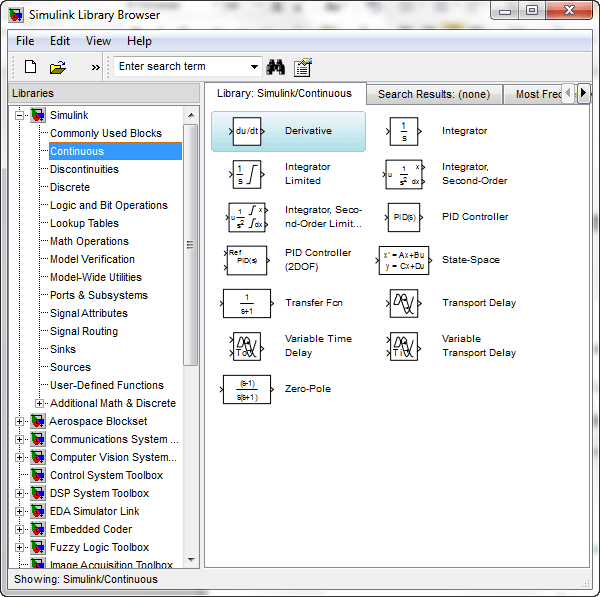Open the View menu
The width and height of the screenshot is (600, 597).
click(98, 41)
